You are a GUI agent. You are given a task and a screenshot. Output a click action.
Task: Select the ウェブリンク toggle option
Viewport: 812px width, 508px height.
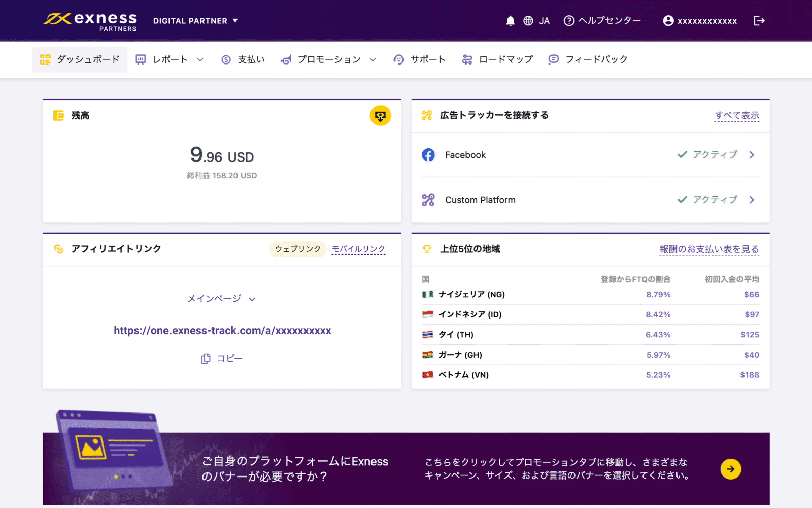(x=297, y=249)
